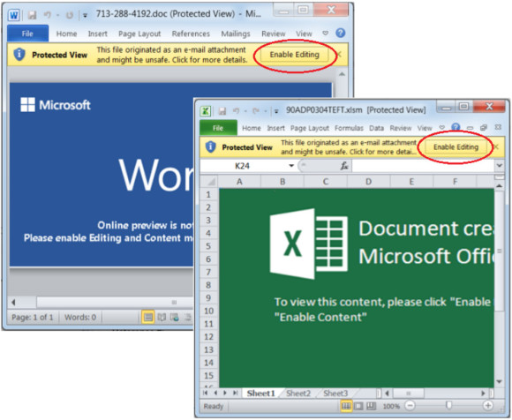Click the Word application icon in title bar
The height and width of the screenshot is (420, 512).
[x=14, y=15]
